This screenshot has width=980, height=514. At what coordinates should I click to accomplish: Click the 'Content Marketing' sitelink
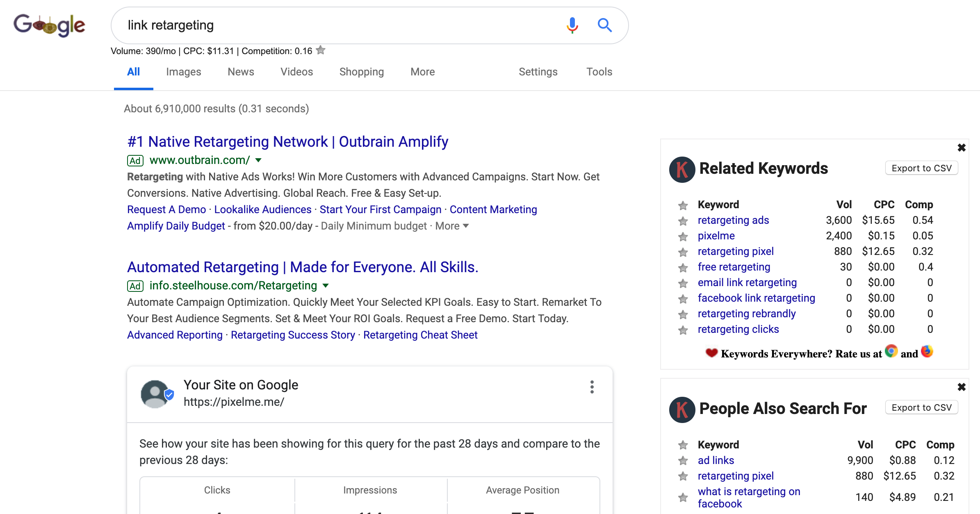click(x=493, y=209)
